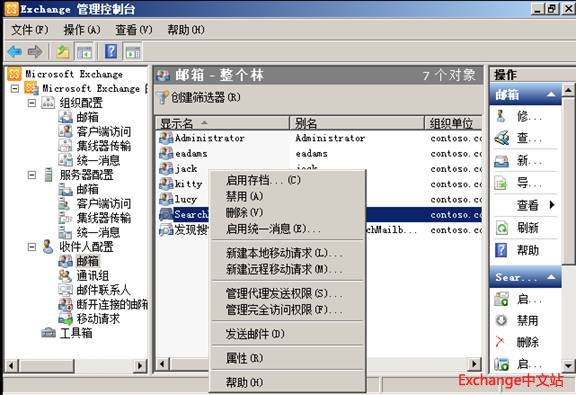The height and width of the screenshot is (395, 576).
Task: Sort by the 别名 column header
Action: [357, 123]
